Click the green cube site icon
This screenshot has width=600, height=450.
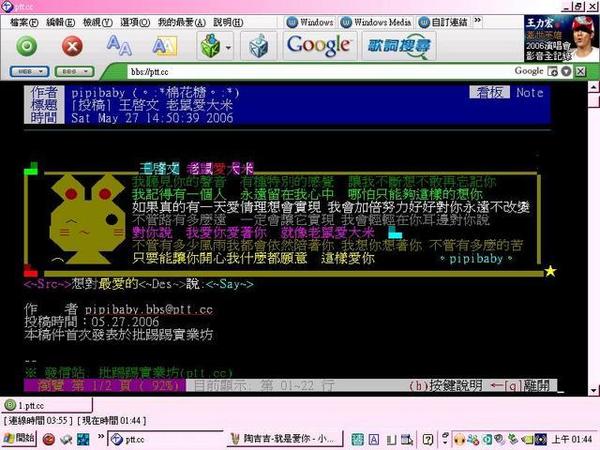coord(210,46)
